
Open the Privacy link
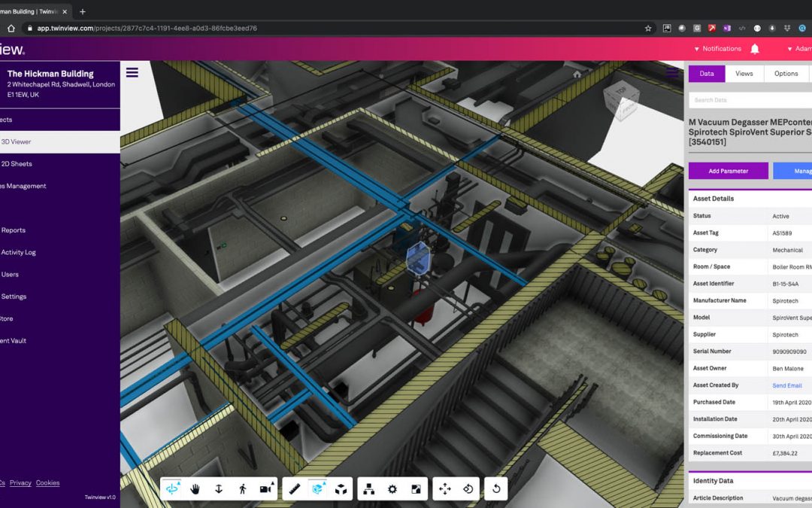tap(21, 483)
